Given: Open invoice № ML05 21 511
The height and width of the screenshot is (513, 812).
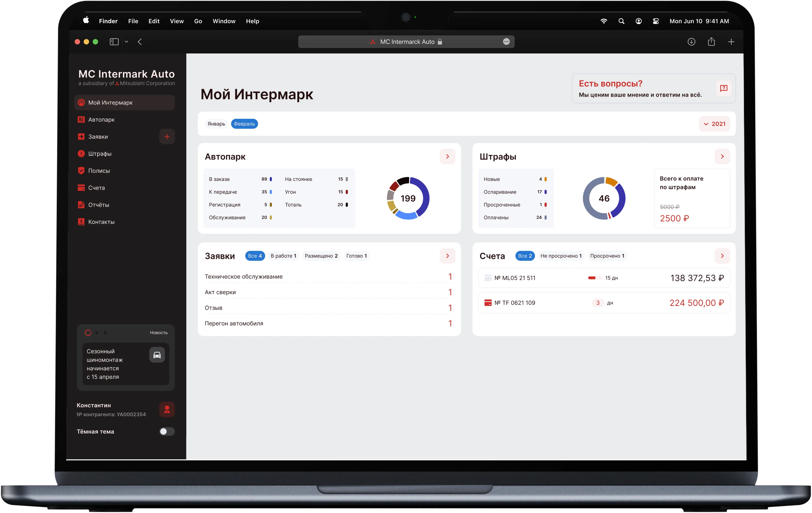Looking at the screenshot, I should [x=604, y=278].
